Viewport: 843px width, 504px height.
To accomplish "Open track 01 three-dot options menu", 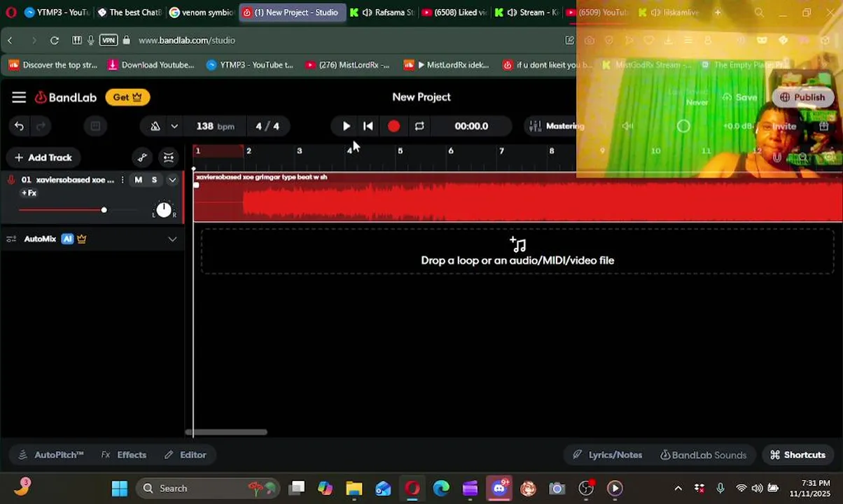I will 123,180.
